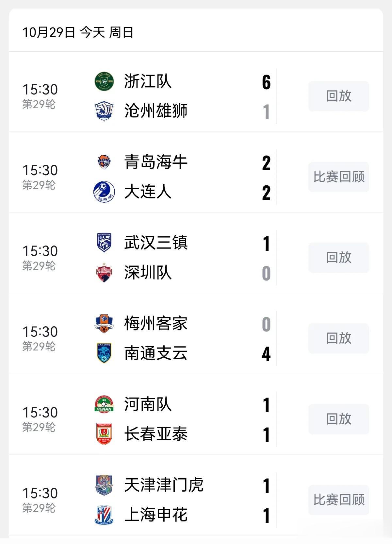
Task: Tap the Shanghai Shenhua crest
Action: 104,515
